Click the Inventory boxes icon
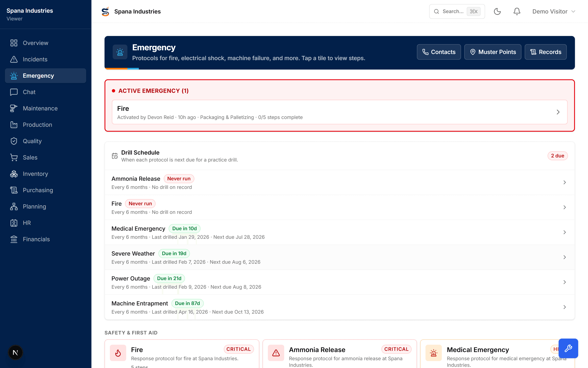The image size is (588, 368). pyautogui.click(x=14, y=174)
